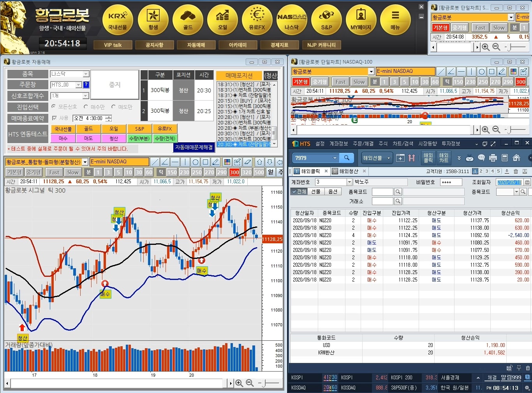Open the calendar picker next to 조회일자
This screenshot has height=393, width=532.
pos(527,182)
